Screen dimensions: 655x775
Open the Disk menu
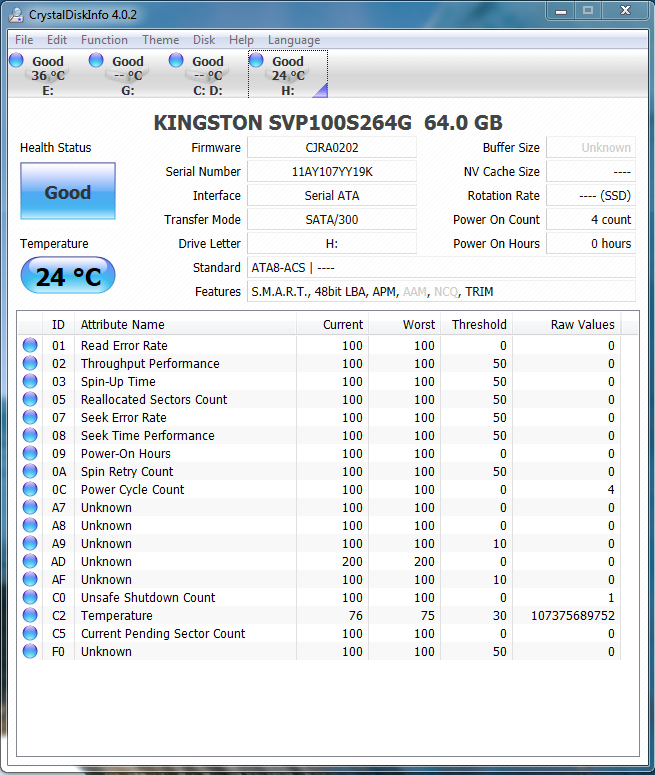click(204, 40)
